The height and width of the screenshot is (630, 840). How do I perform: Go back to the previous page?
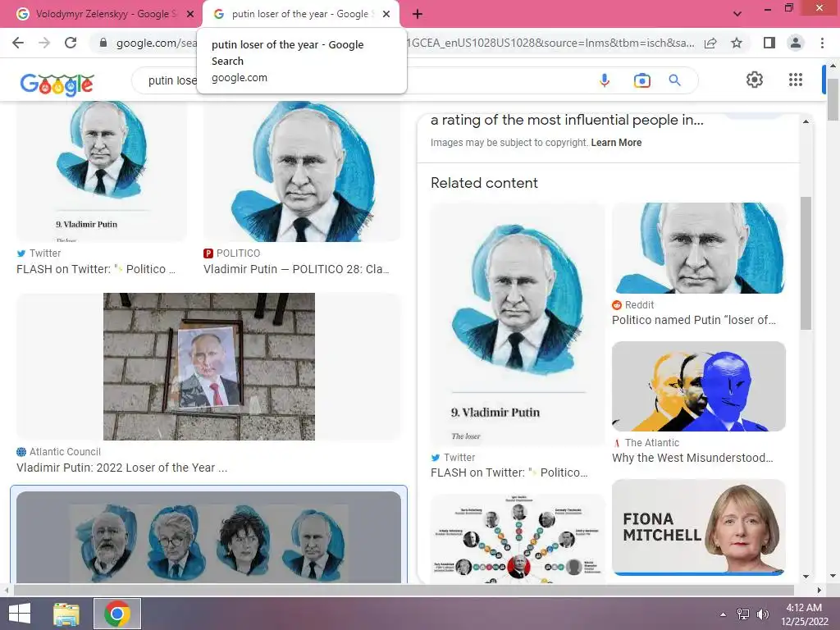coord(18,43)
